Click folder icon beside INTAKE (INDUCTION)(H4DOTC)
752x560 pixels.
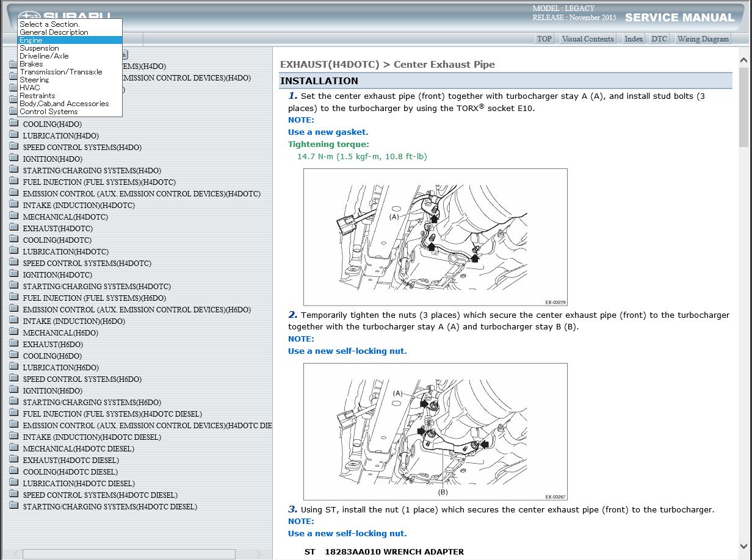coord(13,205)
